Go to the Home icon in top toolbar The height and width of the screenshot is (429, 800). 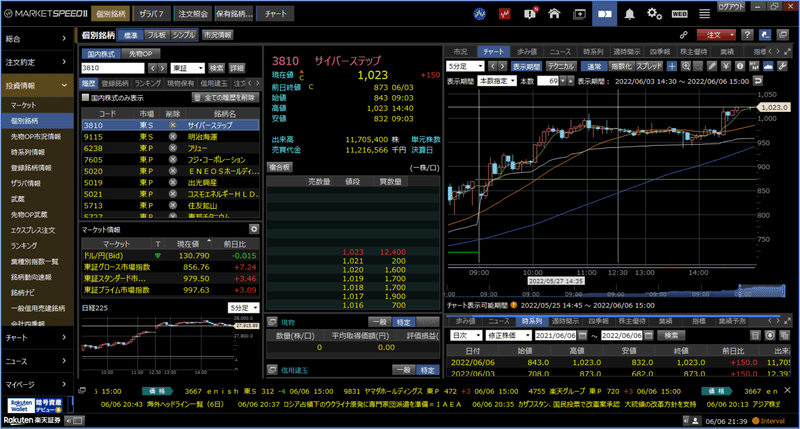point(554,14)
